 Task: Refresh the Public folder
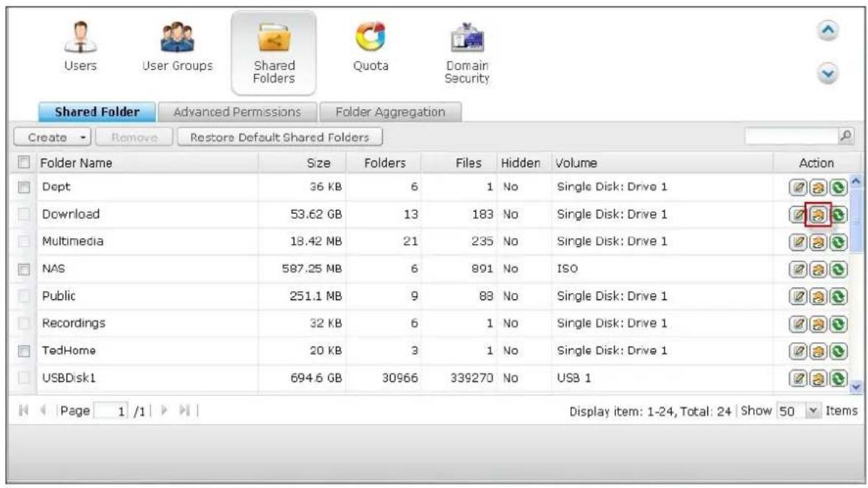click(838, 296)
